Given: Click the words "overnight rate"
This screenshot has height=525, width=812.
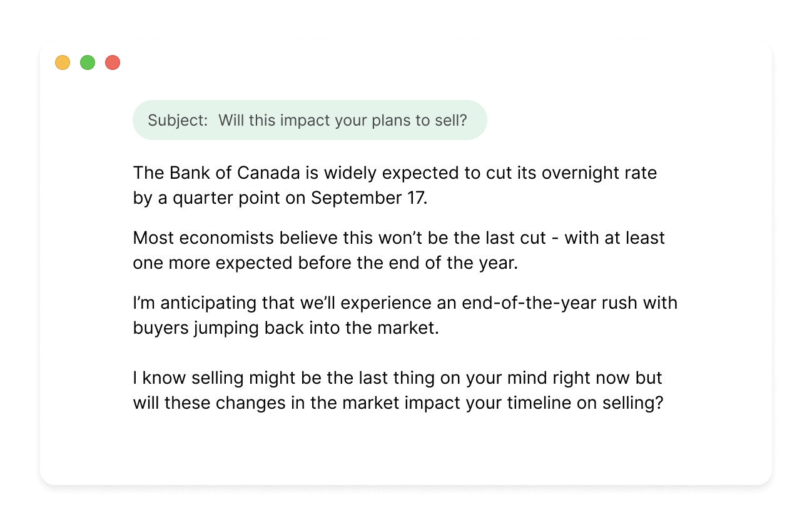Looking at the screenshot, I should pos(599,172).
